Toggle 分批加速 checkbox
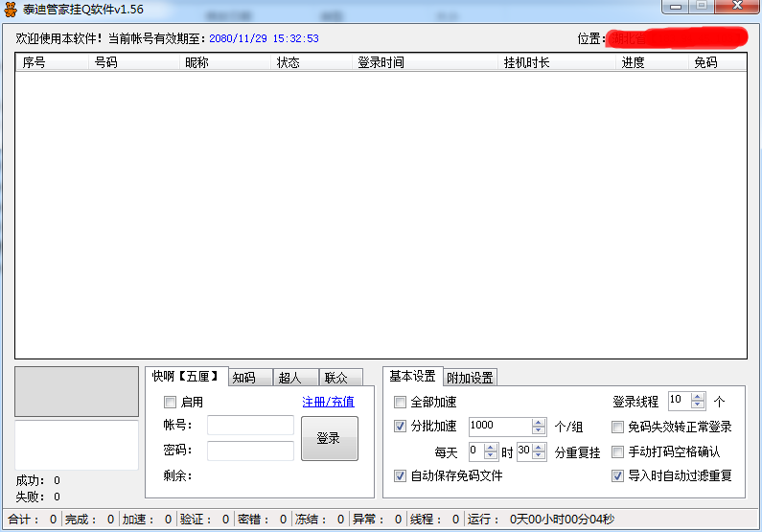762x532 pixels. (x=401, y=427)
